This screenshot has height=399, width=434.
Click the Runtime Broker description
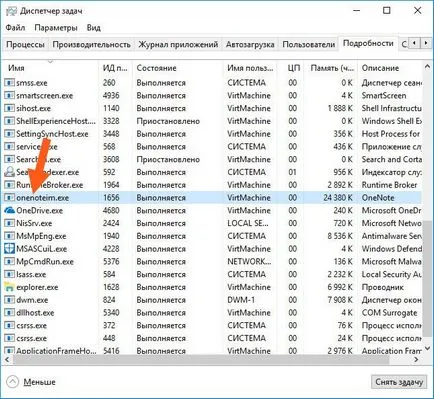[x=389, y=185]
